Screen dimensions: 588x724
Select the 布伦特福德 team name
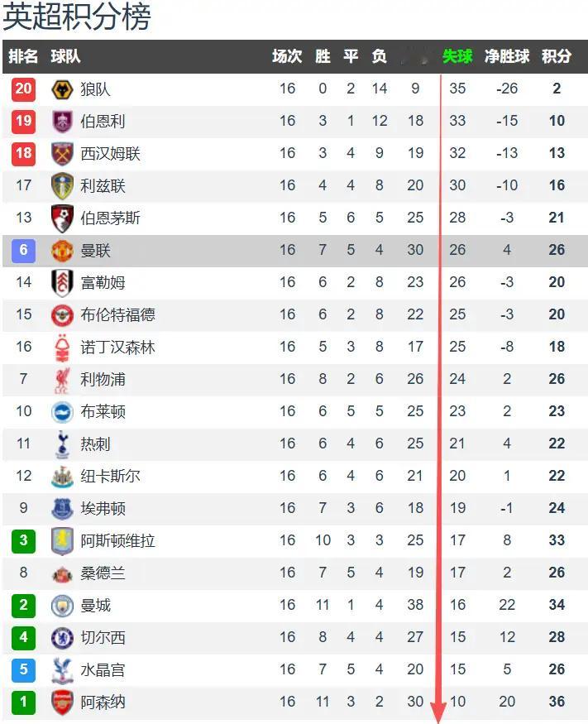117,315
